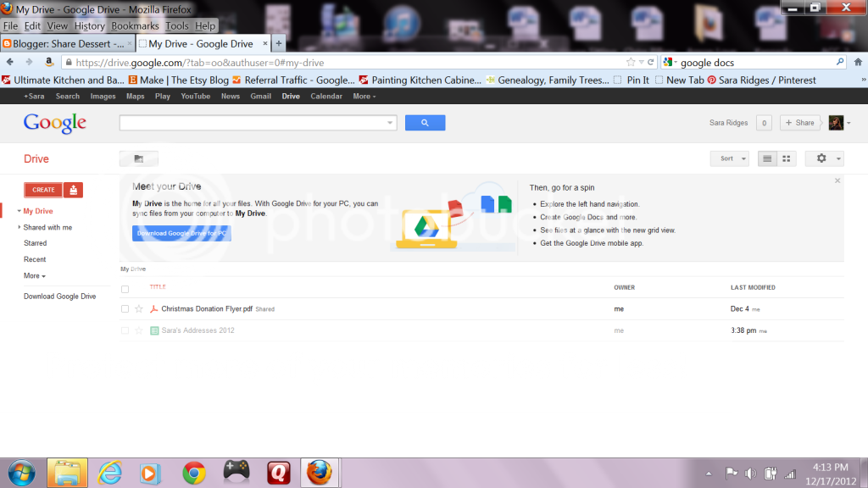Open the account dropdown arrow beside avatar
Screen dimensions: 868x488
point(849,123)
